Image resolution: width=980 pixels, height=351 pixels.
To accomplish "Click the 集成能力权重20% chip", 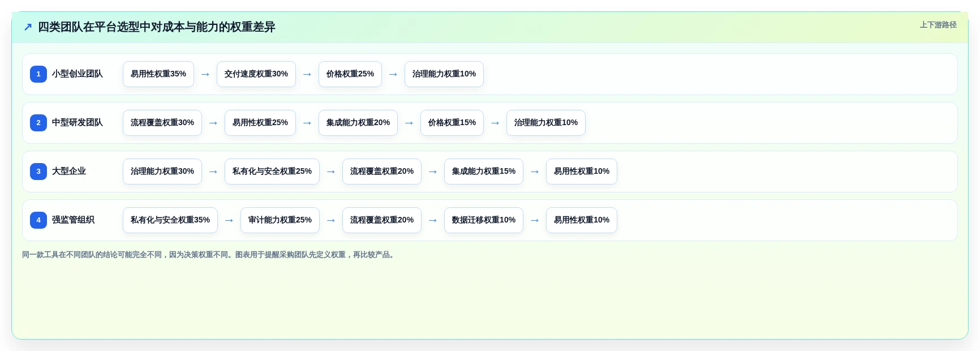I will 358,123.
